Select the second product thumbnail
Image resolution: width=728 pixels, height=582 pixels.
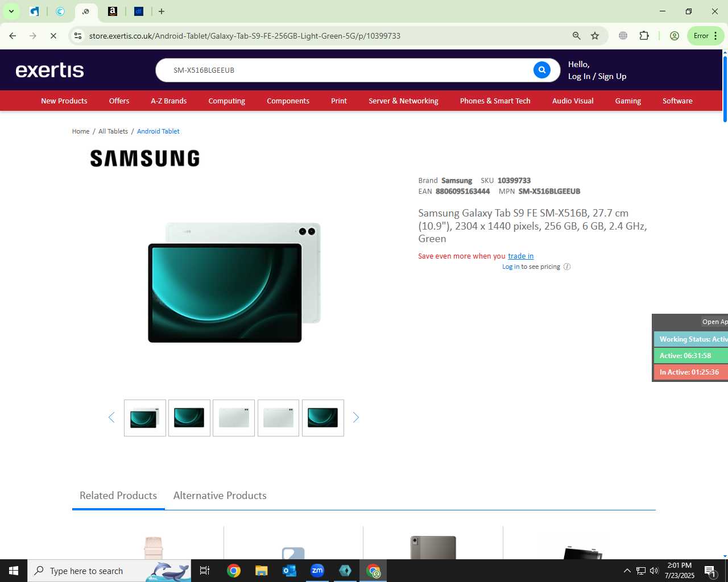pos(189,418)
